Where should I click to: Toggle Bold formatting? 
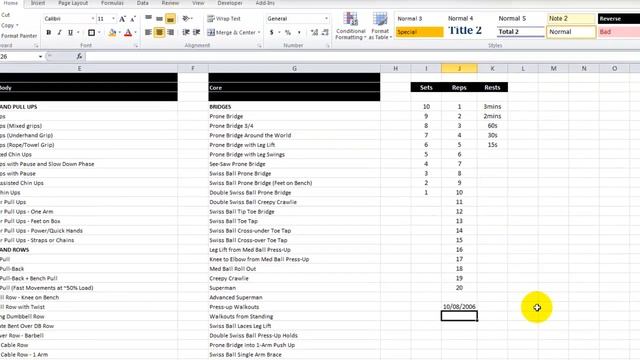click(49, 32)
